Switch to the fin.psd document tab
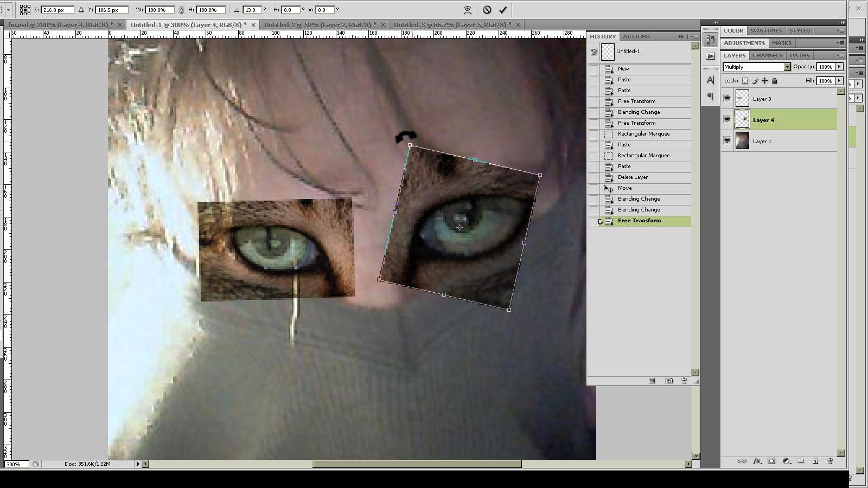 (61, 25)
